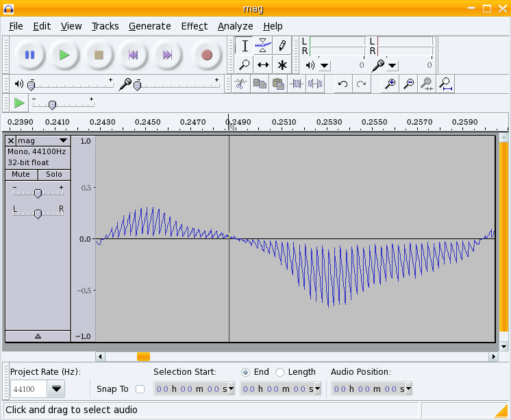Select the End radio button
Image resolution: width=511 pixels, height=420 pixels.
click(x=245, y=372)
